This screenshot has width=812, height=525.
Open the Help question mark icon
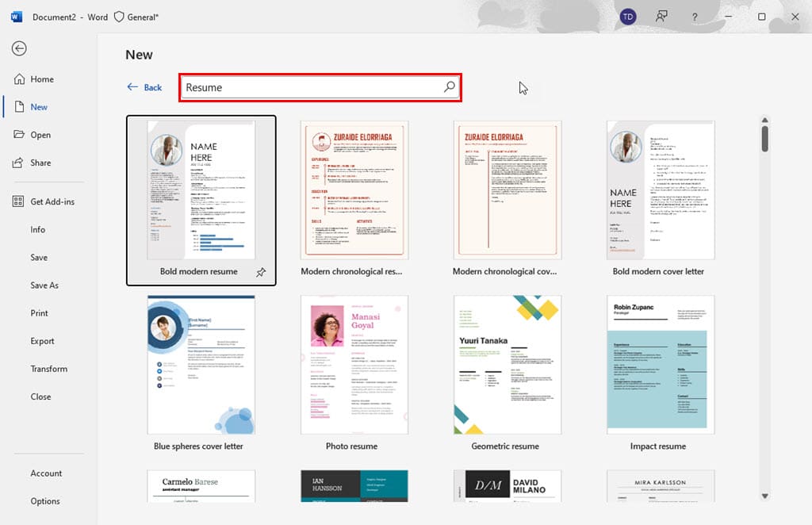pyautogui.click(x=695, y=17)
